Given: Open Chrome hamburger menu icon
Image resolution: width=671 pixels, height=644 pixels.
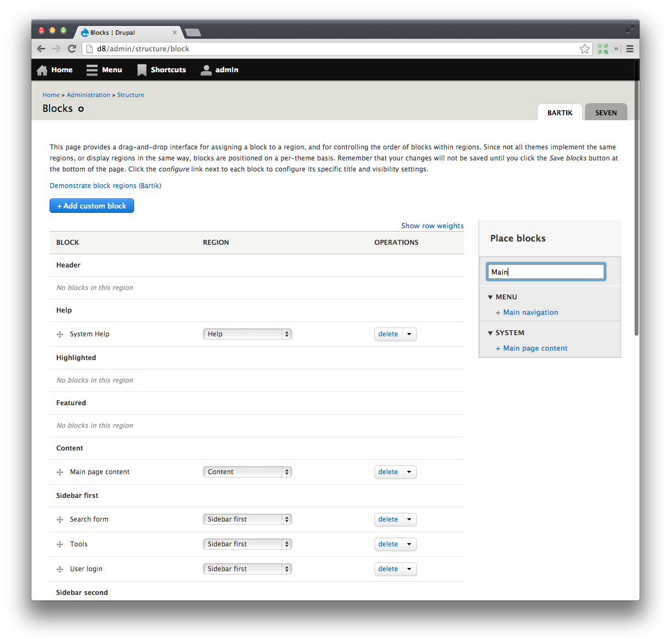Looking at the screenshot, I should (x=630, y=49).
